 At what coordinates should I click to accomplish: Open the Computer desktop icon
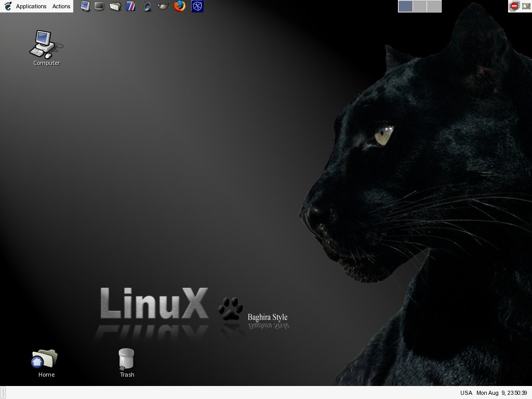pyautogui.click(x=46, y=48)
